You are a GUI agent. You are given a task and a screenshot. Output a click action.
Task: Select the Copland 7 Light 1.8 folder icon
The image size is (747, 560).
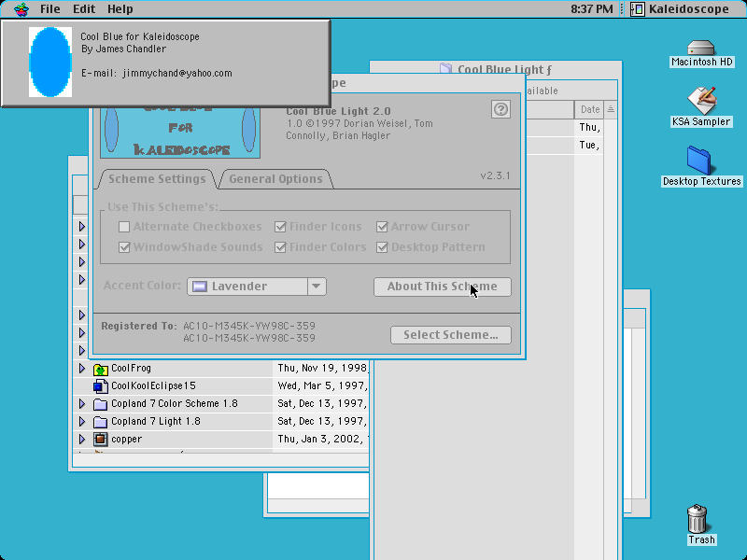tap(101, 422)
